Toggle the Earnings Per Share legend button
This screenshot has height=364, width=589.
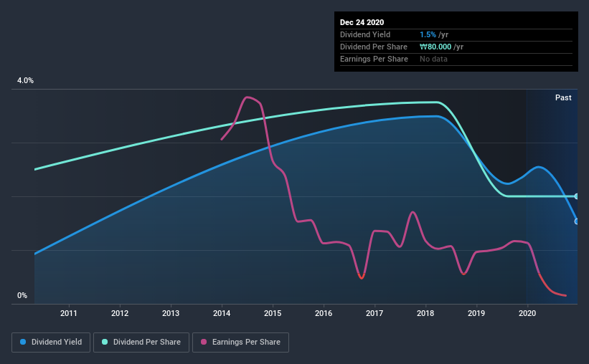(x=240, y=343)
